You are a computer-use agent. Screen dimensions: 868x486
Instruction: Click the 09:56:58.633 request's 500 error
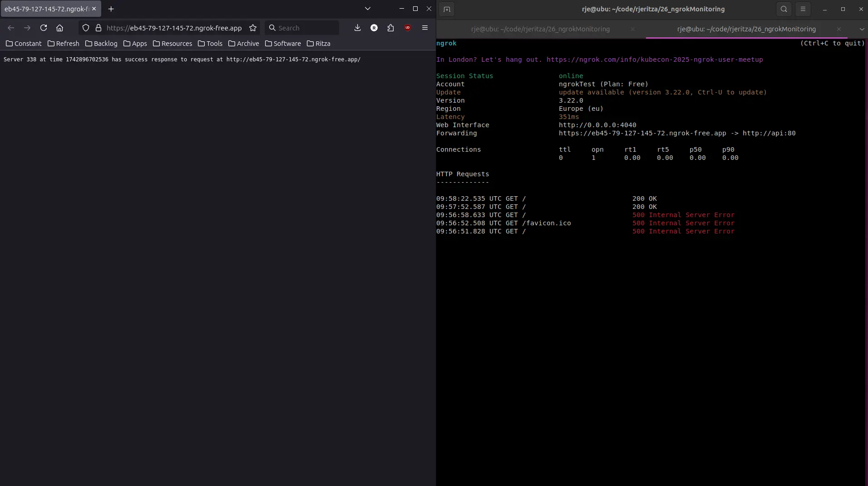point(683,215)
